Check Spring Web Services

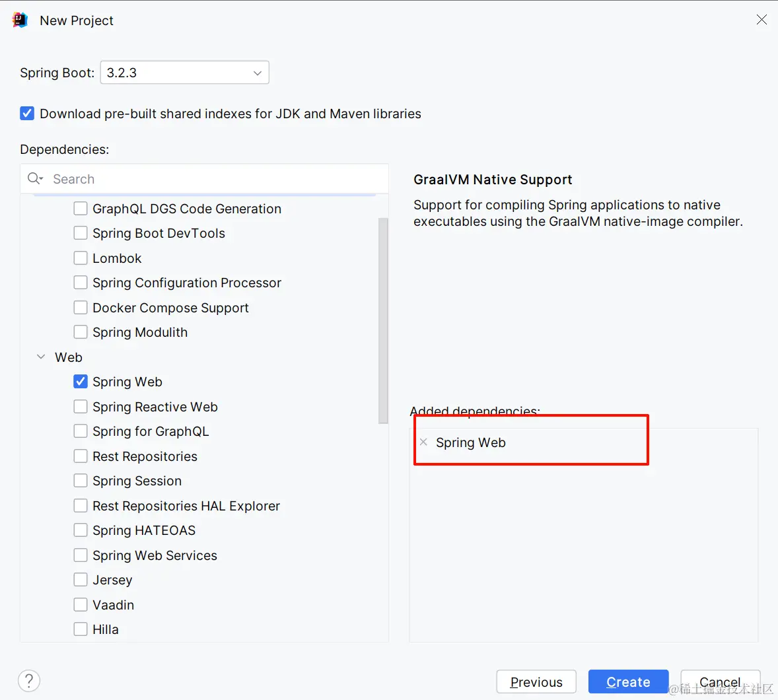pos(81,555)
